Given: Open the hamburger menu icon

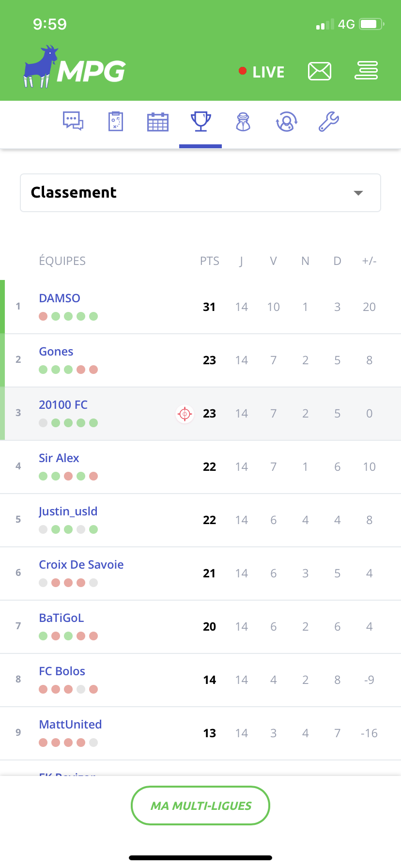Looking at the screenshot, I should (x=366, y=71).
